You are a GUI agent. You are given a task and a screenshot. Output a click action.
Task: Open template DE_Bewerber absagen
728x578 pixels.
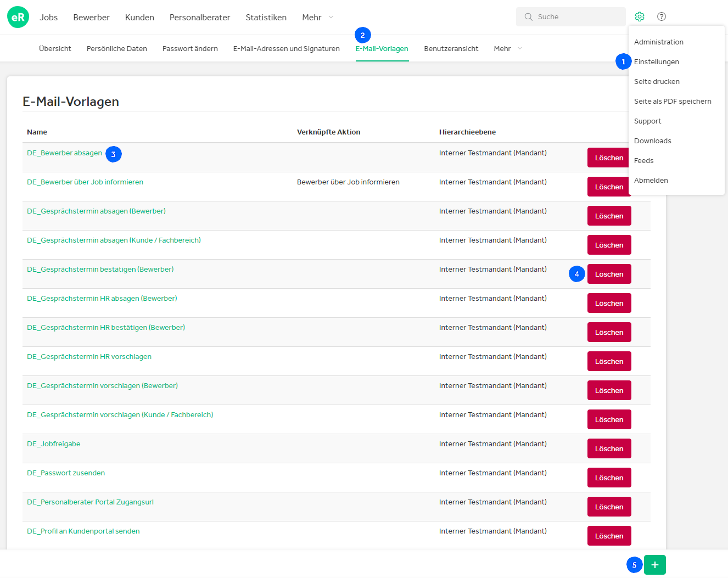click(64, 153)
